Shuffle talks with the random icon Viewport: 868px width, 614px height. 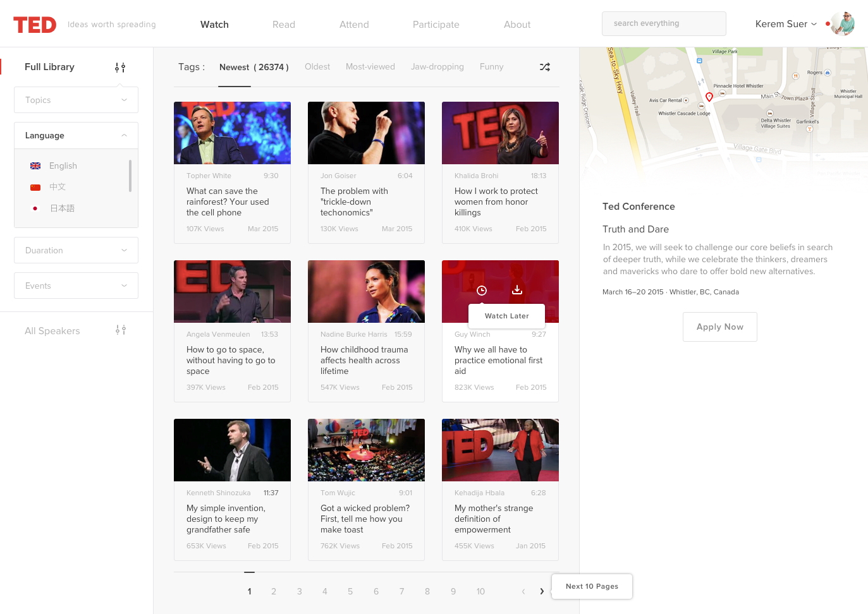[x=545, y=67]
